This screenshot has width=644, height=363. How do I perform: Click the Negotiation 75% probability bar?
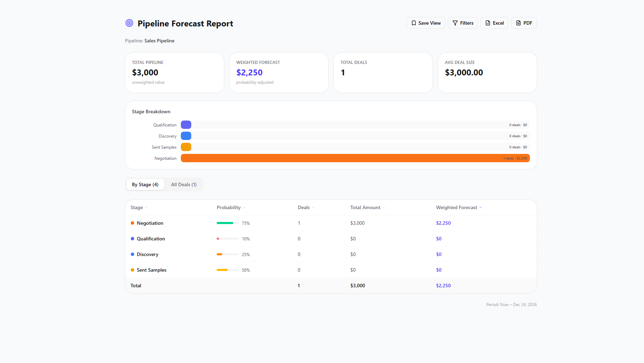click(227, 223)
